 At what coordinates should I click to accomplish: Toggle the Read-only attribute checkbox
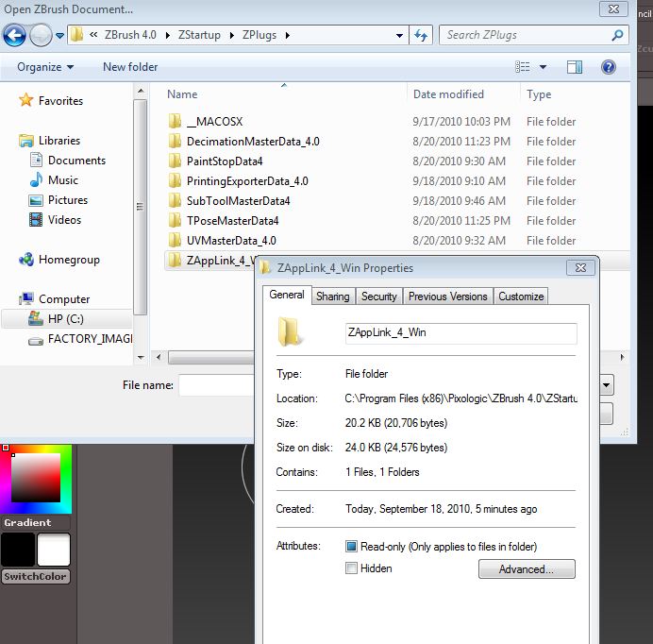coord(351,546)
